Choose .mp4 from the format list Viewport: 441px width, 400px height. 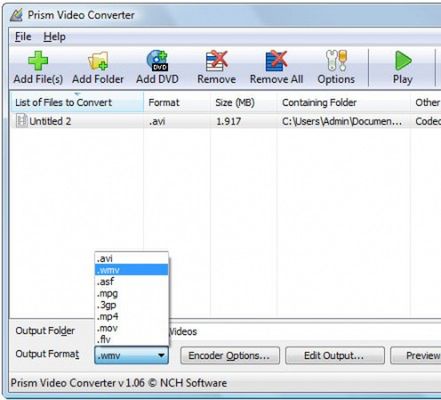tap(132, 316)
